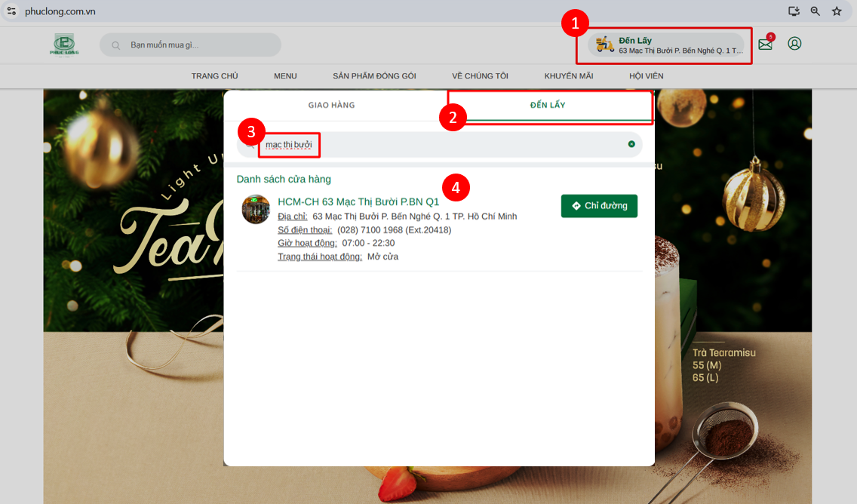Open the Khuyến Mãi navigation item
The image size is (857, 504).
[569, 76]
